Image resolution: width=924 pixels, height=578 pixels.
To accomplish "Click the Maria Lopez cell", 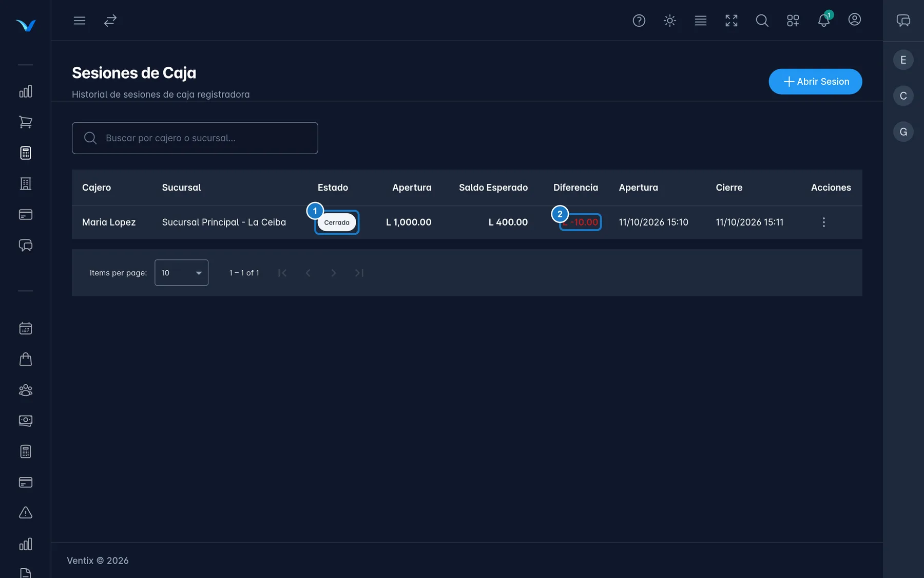I will 109,222.
